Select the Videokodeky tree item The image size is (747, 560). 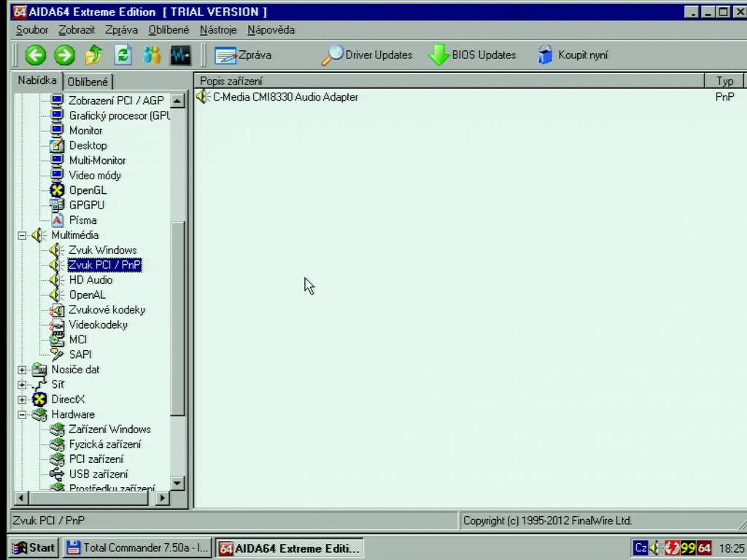[98, 324]
